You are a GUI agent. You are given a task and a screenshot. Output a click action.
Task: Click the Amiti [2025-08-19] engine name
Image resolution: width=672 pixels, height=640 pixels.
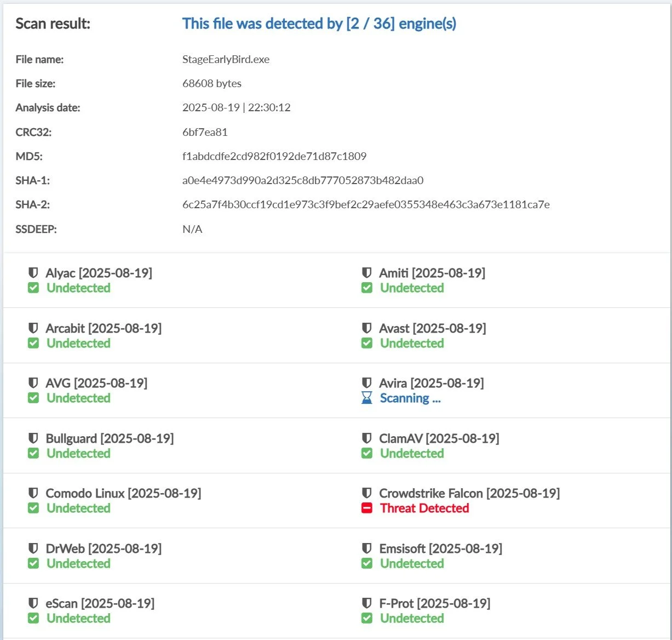[432, 273]
